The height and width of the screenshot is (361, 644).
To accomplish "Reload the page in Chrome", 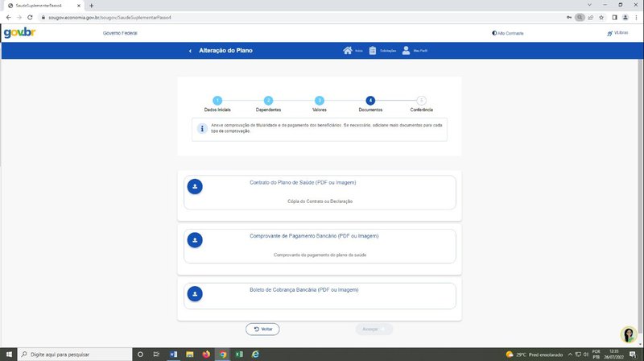I will [x=30, y=17].
